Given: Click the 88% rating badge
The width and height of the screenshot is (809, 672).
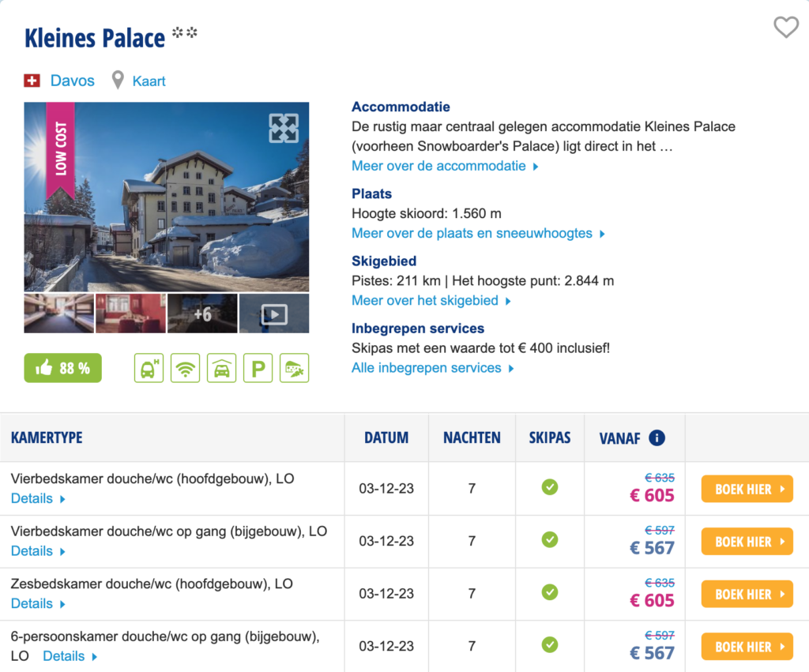Looking at the screenshot, I should [x=62, y=368].
